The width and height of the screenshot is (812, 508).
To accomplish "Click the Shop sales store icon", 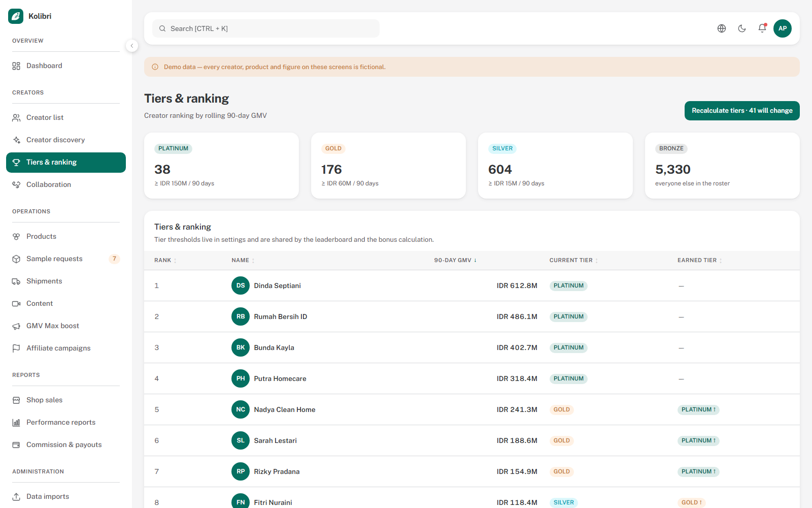I will click(16, 400).
